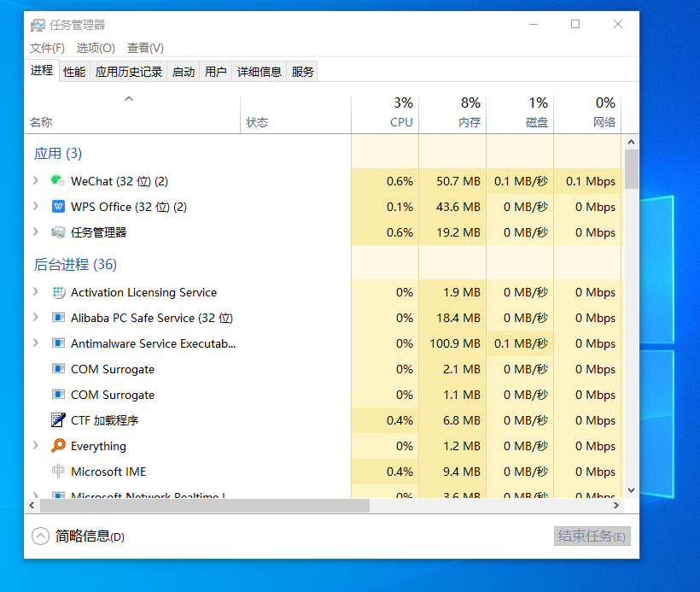Switch to the 用户 tab
Image resolution: width=700 pixels, height=592 pixels.
coord(216,72)
